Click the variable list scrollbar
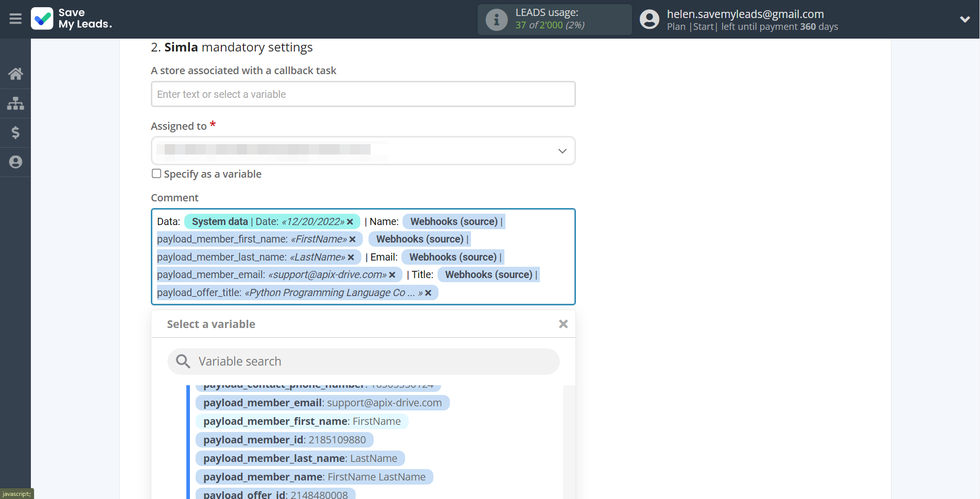The width and height of the screenshot is (980, 499). tap(569, 442)
